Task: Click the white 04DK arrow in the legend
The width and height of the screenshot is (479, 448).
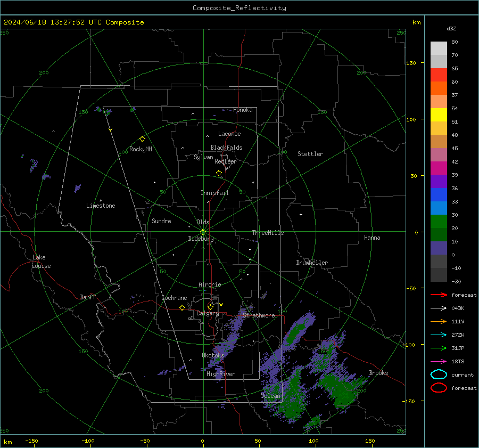Action: pos(439,308)
